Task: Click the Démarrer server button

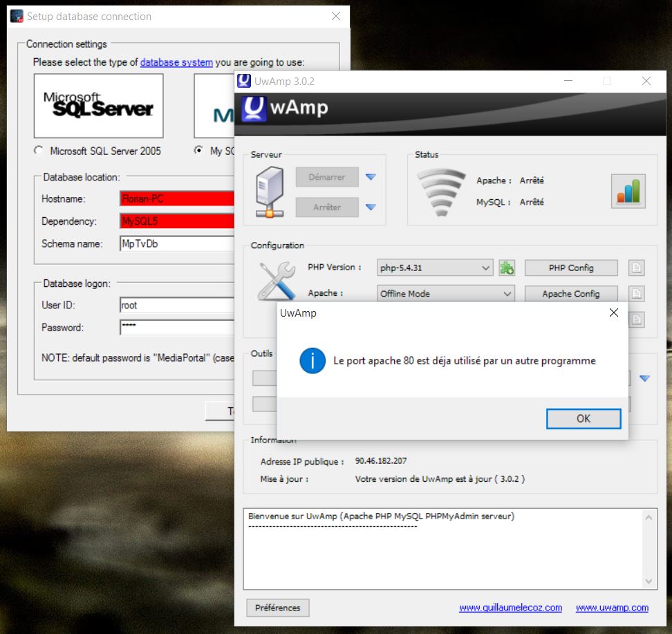Action: point(327,177)
